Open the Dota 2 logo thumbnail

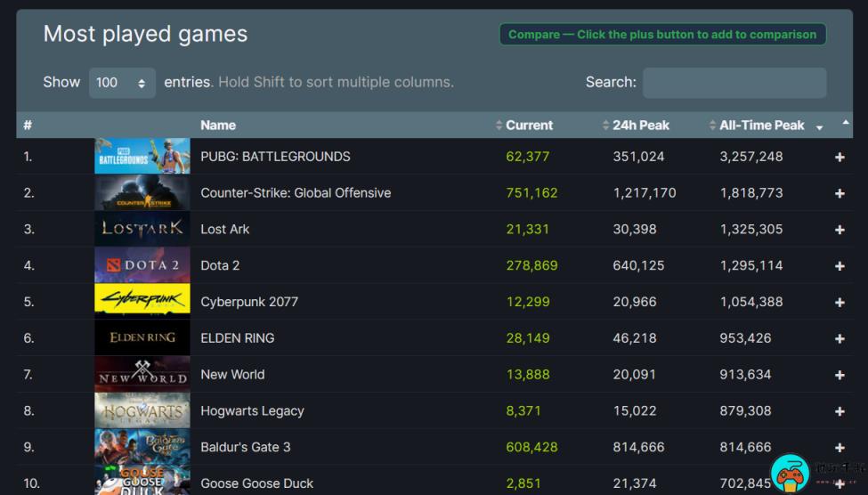click(x=142, y=265)
